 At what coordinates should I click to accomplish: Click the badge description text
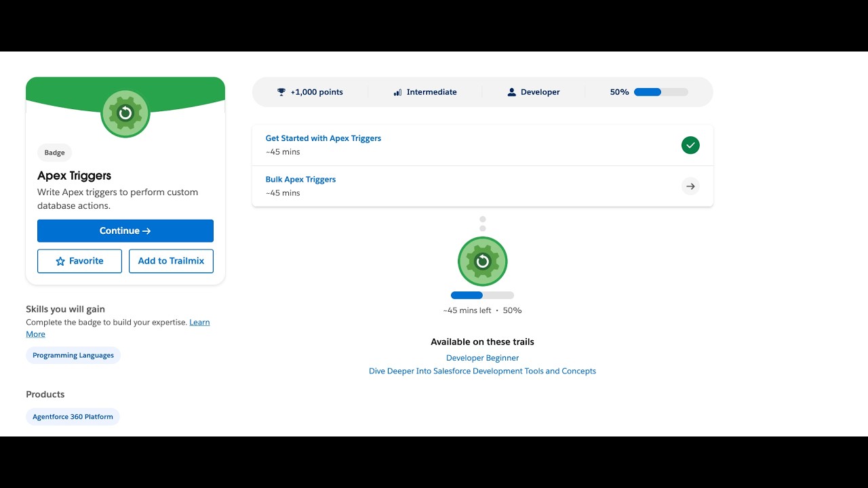tap(118, 199)
